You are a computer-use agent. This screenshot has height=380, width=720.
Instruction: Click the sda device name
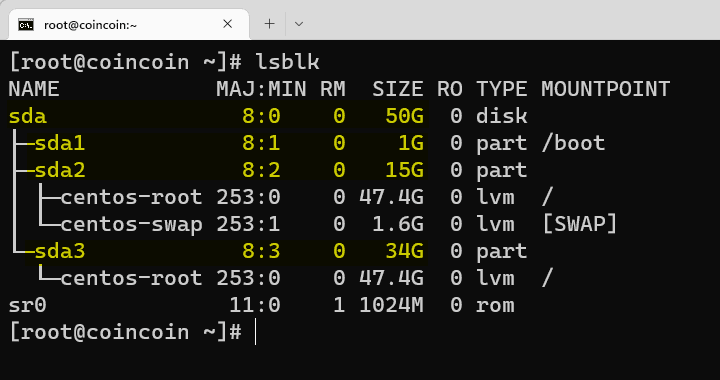(x=28, y=116)
